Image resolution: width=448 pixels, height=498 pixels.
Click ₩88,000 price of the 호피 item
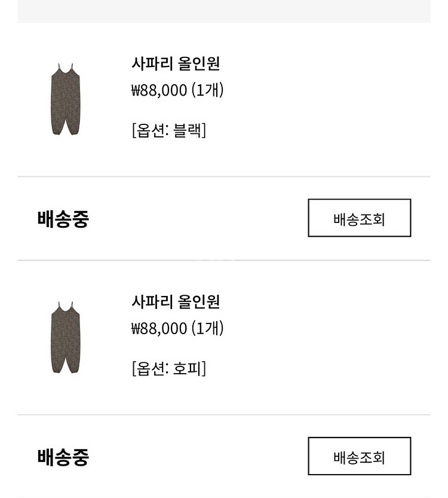click(x=159, y=329)
